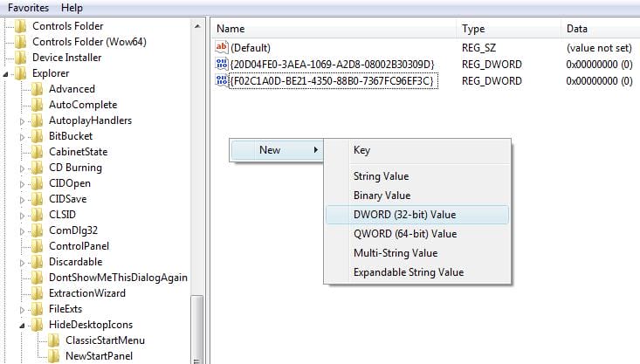Viewport: 640px width, 364px height.
Task: Click the ClassicStartMenu folder icon
Action: pos(54,340)
